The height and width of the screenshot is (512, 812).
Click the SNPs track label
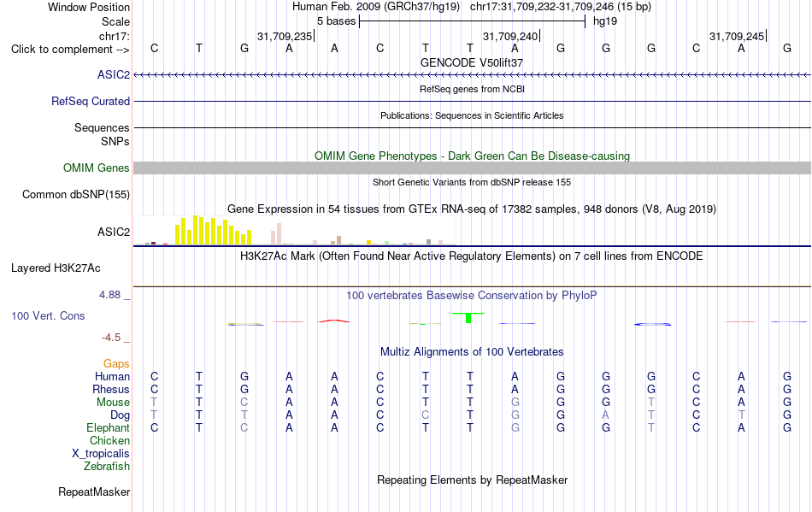click(115, 141)
